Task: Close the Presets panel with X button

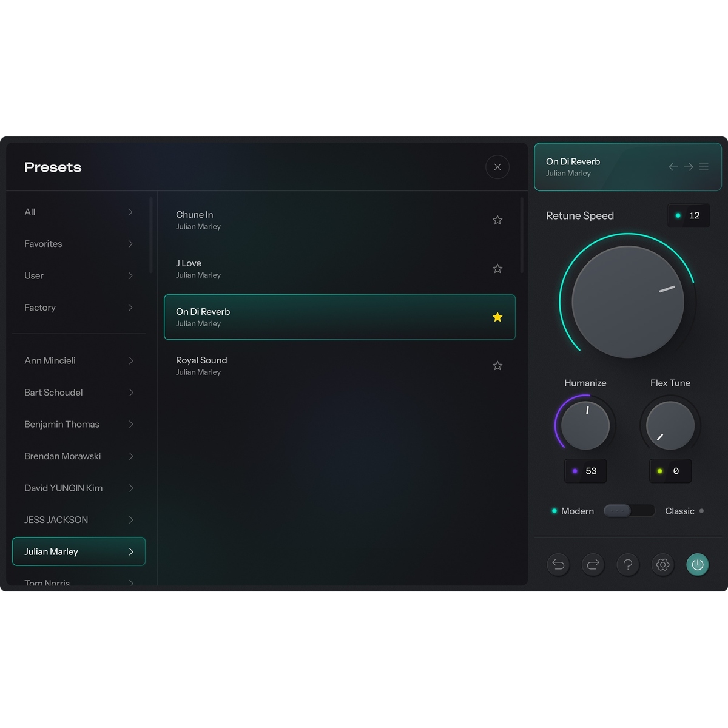Action: (x=497, y=167)
